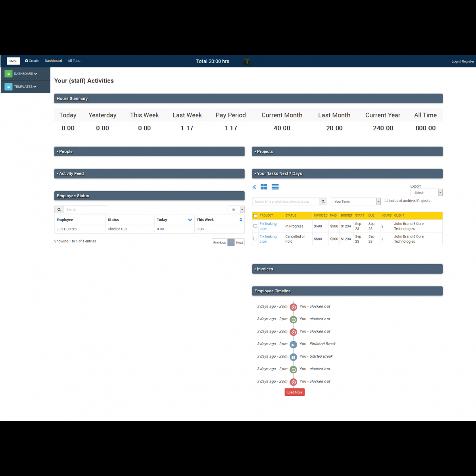The height and width of the screenshot is (476, 476).
Task: Click the double-chevron back icon in tasks
Action: (254, 187)
